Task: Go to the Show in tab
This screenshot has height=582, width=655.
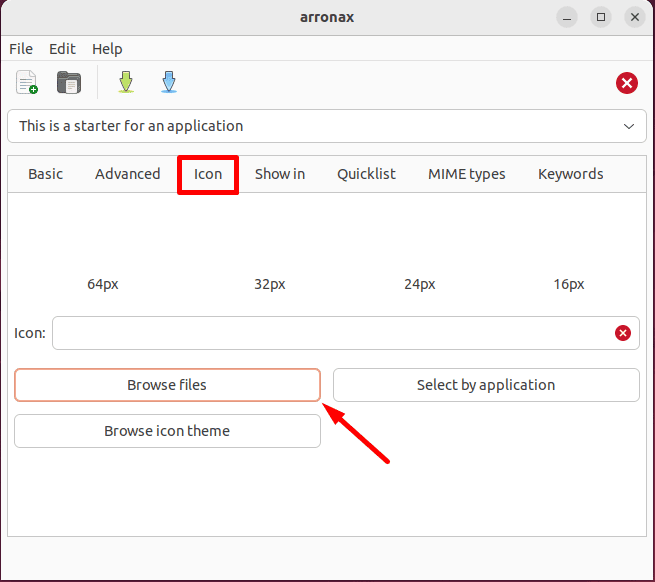Action: (x=280, y=174)
